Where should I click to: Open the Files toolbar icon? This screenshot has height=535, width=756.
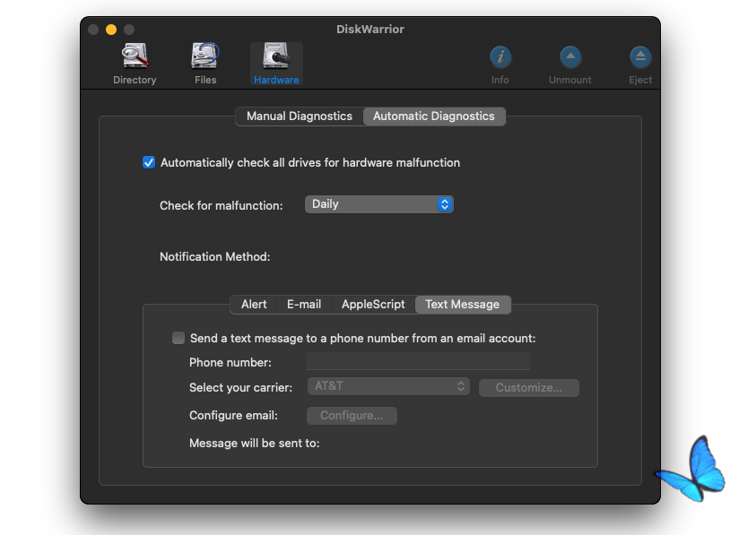pos(205,65)
